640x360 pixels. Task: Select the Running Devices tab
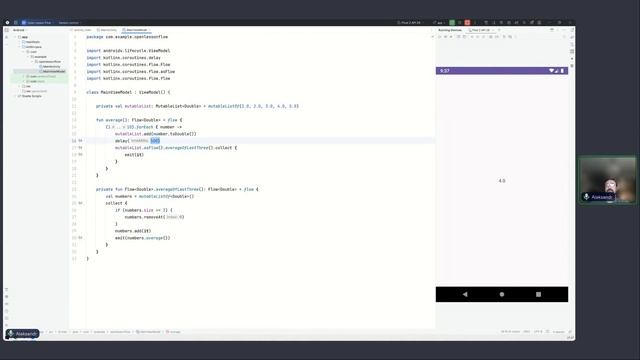point(450,30)
